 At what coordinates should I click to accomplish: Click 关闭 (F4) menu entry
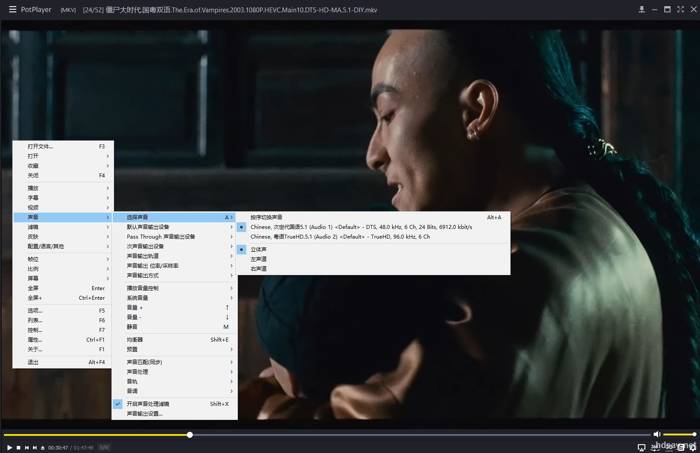pos(63,175)
